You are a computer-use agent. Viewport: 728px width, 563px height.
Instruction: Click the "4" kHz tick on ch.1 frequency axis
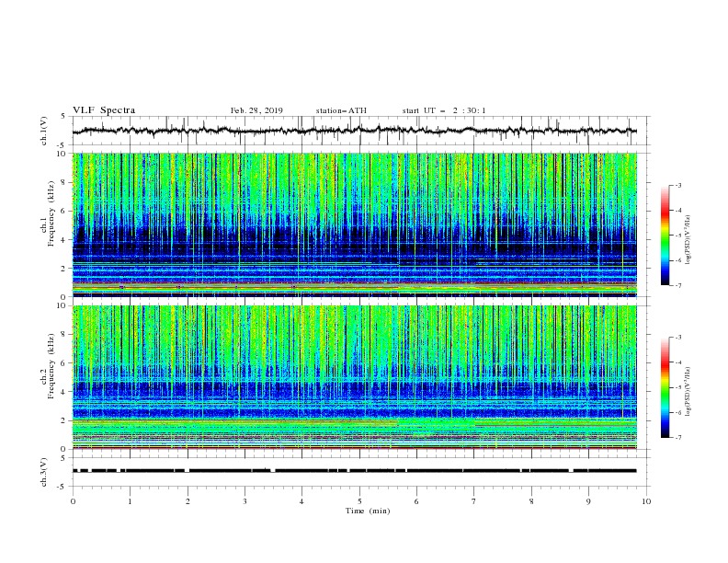(64, 240)
